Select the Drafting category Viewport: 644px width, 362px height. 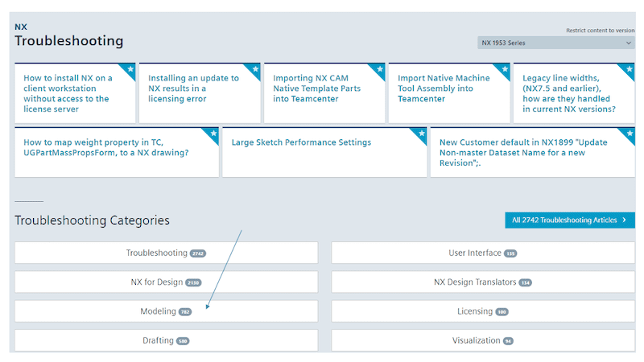tap(167, 340)
